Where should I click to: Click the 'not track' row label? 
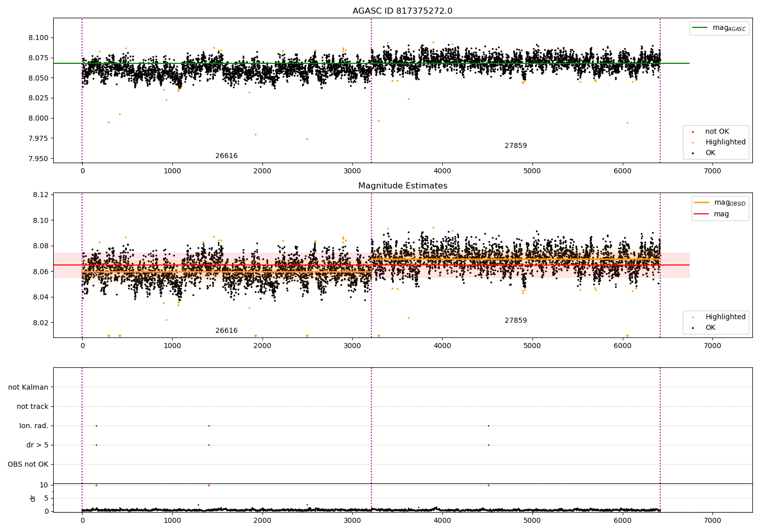(32, 406)
